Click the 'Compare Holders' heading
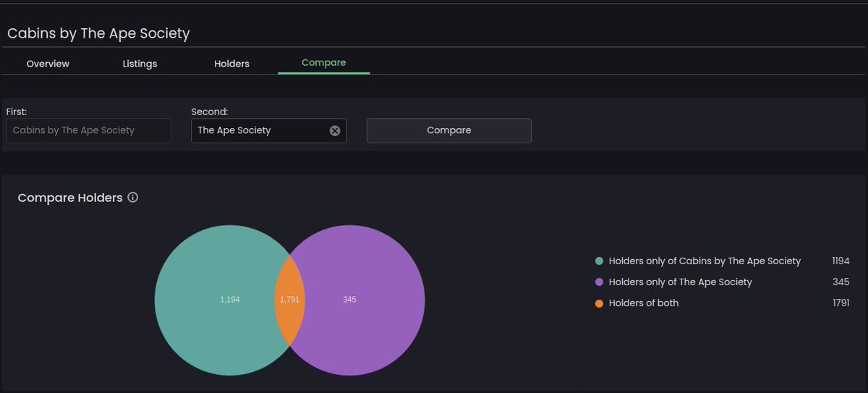Viewport: 868px width, 393px height. tap(70, 198)
